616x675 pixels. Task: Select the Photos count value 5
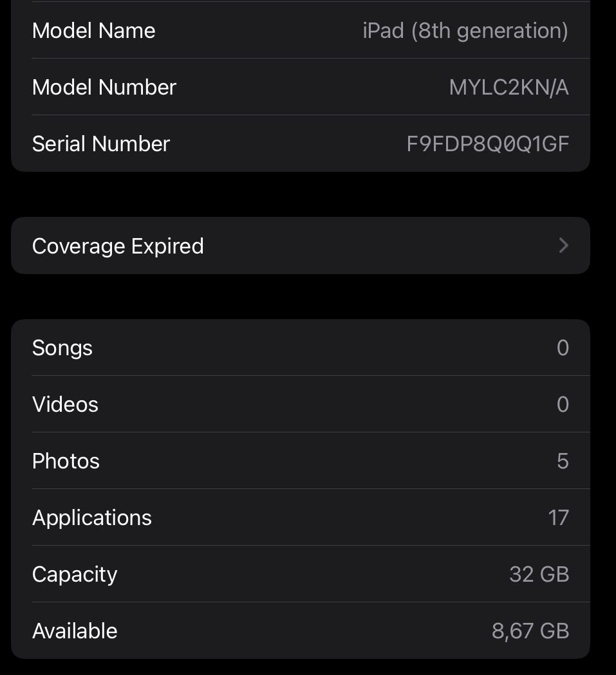563,461
